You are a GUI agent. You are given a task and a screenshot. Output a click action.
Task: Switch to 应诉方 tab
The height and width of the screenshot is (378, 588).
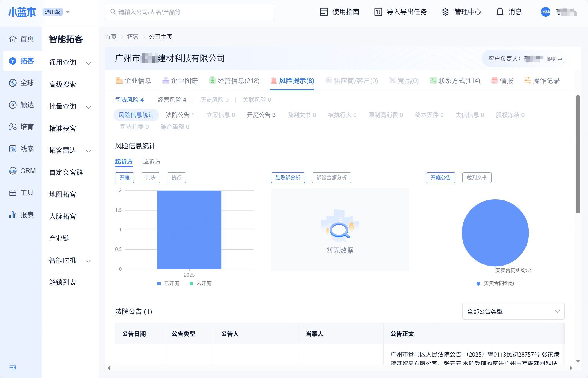152,162
